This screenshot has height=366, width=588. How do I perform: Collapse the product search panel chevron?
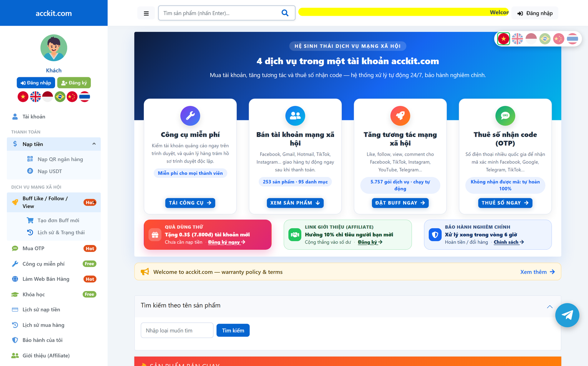(550, 306)
